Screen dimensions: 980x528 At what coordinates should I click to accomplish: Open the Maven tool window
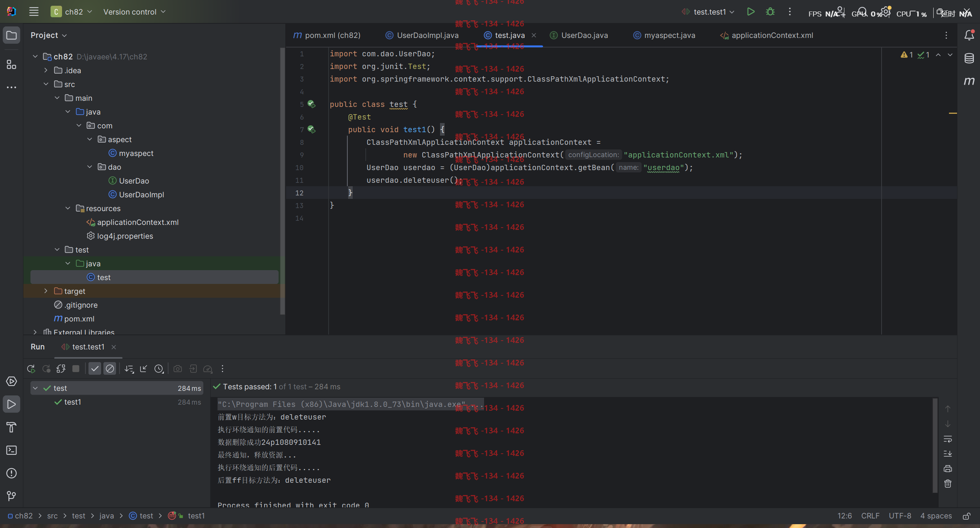click(969, 81)
